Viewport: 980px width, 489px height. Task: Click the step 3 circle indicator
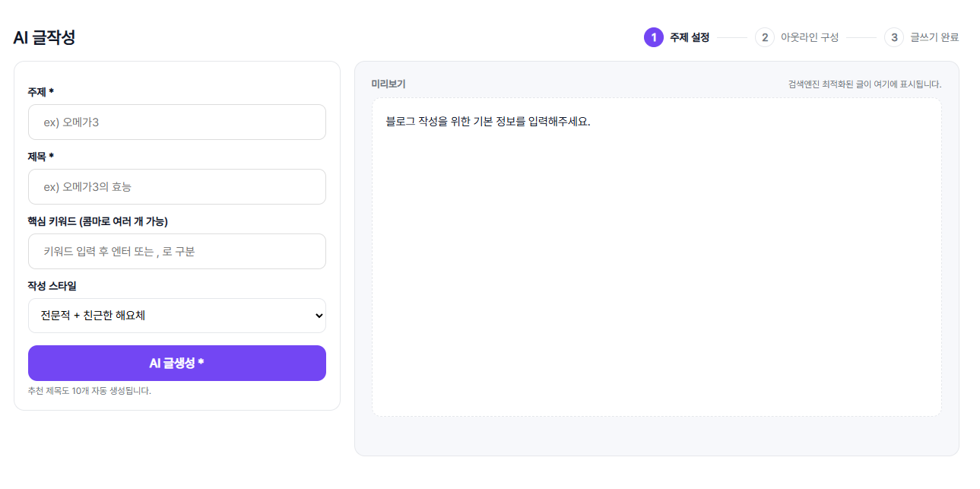pos(894,37)
